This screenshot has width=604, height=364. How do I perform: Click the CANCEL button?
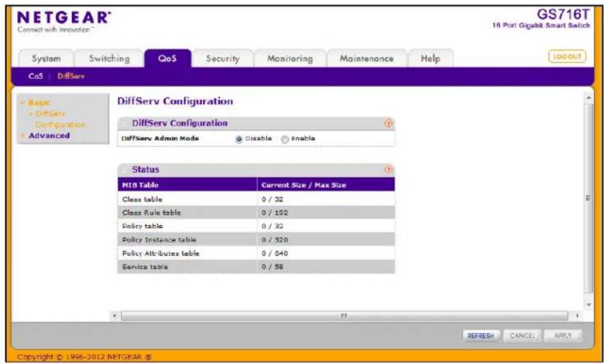point(522,336)
